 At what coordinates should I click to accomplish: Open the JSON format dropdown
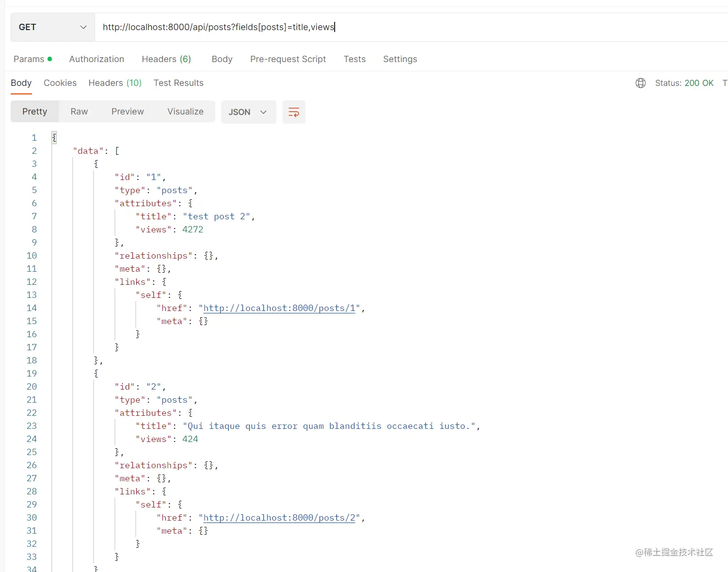pos(248,112)
